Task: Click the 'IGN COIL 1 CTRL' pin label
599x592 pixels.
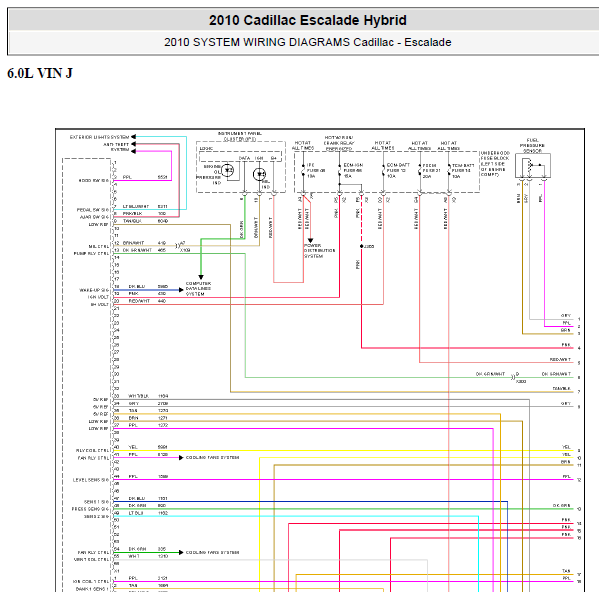Action: [91, 582]
